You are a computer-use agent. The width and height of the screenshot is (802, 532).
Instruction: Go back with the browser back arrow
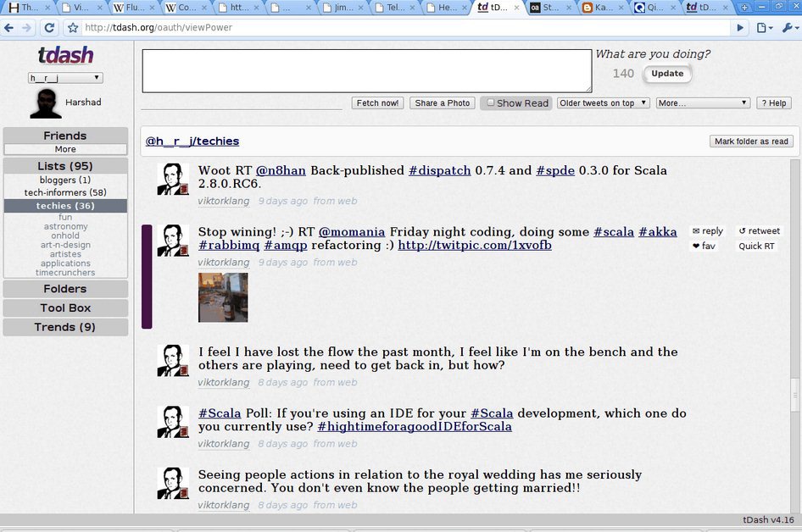click(8, 28)
